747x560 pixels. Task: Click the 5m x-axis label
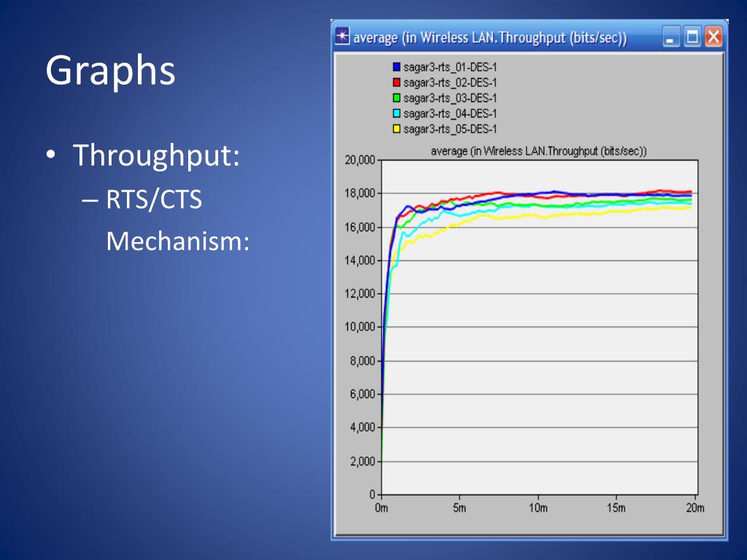point(460,508)
